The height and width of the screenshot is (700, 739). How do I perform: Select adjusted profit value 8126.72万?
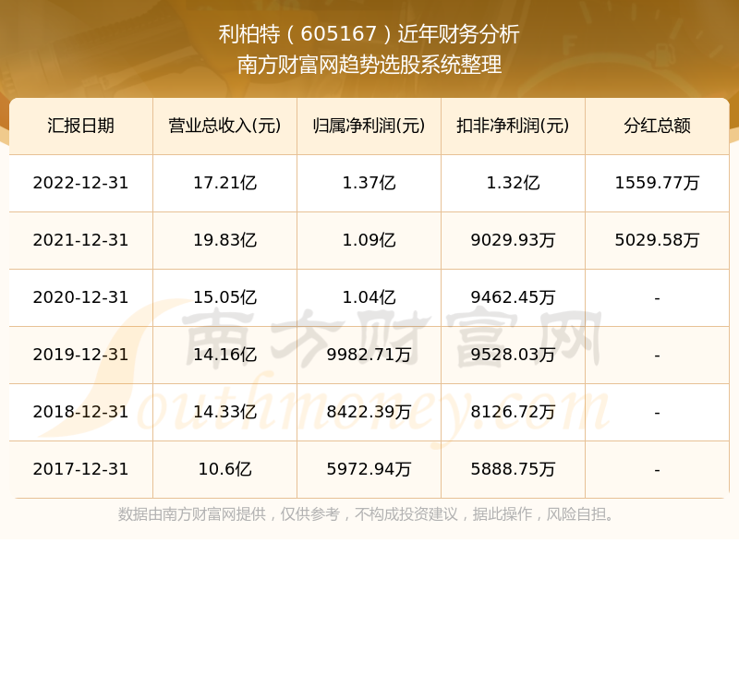(513, 412)
